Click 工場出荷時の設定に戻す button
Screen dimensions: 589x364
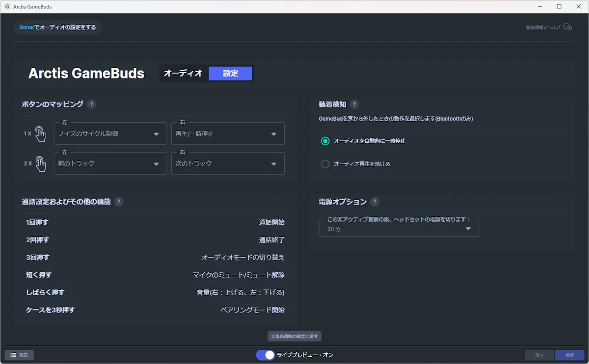[x=294, y=337]
